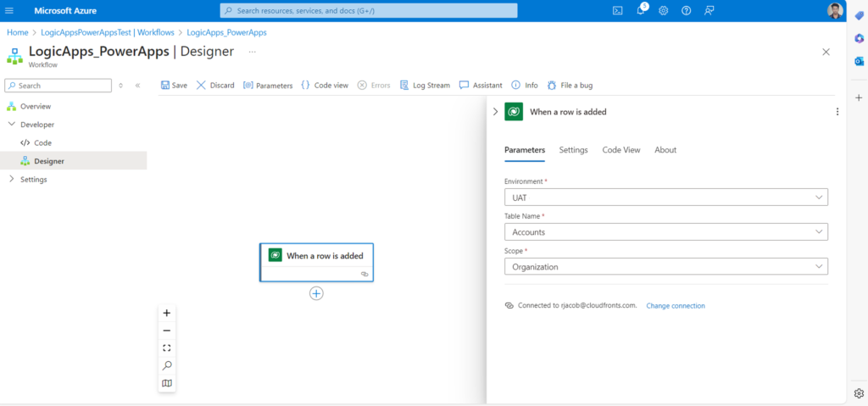
Task: Open the portal settings gear in header
Action: tap(663, 10)
